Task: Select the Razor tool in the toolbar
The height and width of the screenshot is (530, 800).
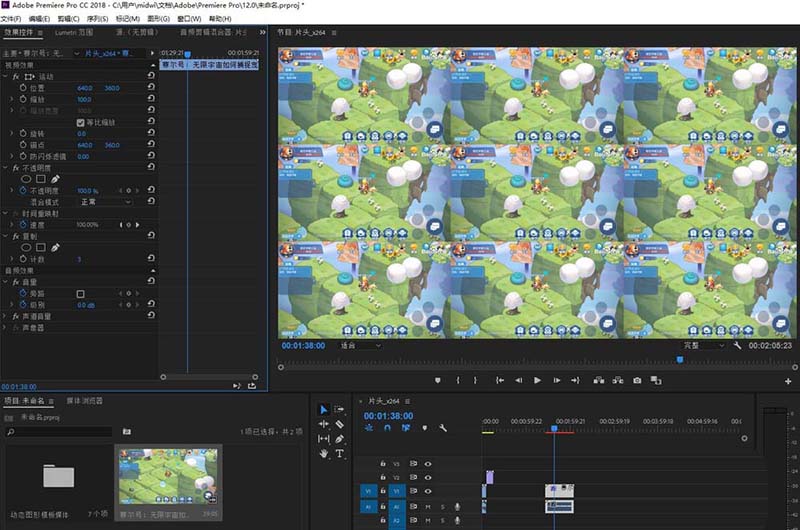Action: pyautogui.click(x=339, y=424)
